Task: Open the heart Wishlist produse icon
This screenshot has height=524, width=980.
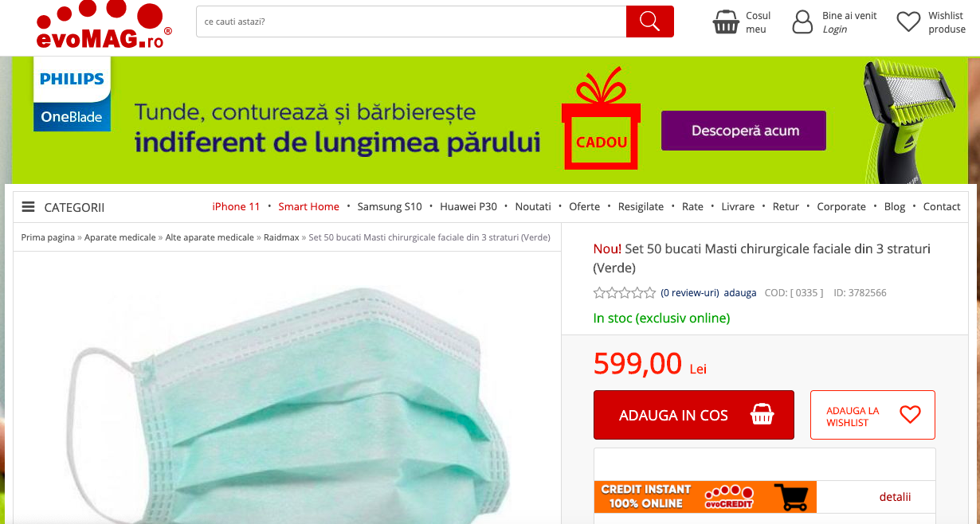Action: [908, 22]
